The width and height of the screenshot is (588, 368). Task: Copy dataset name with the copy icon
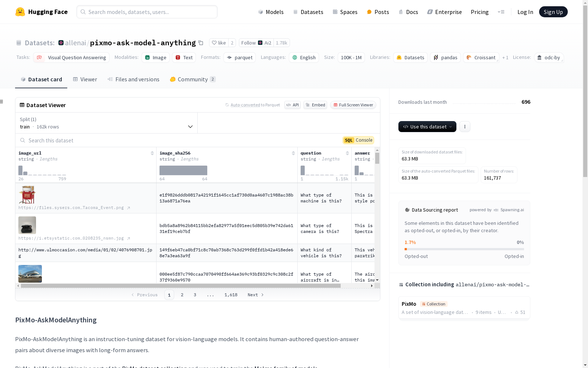click(201, 43)
